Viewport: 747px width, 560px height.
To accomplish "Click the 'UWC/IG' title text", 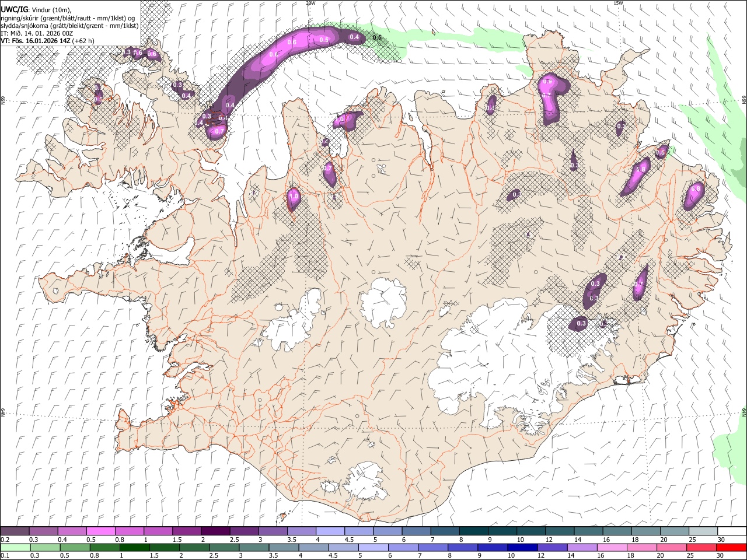I will [13, 9].
